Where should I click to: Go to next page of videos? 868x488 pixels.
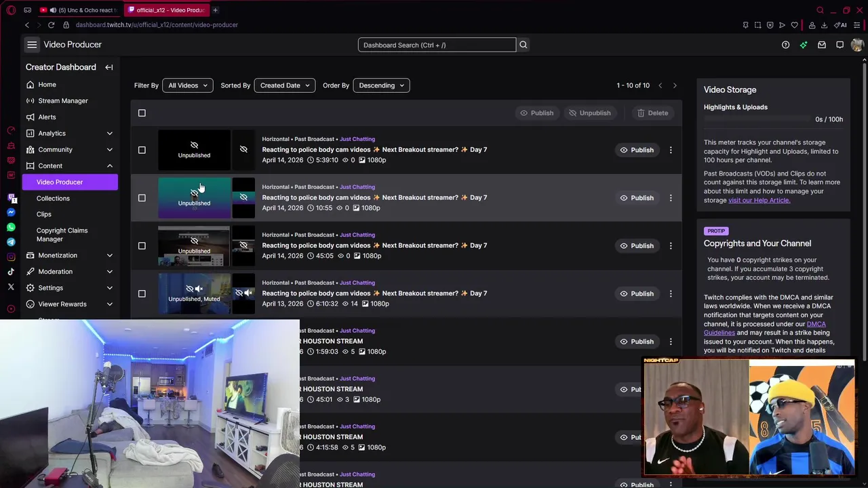point(675,85)
